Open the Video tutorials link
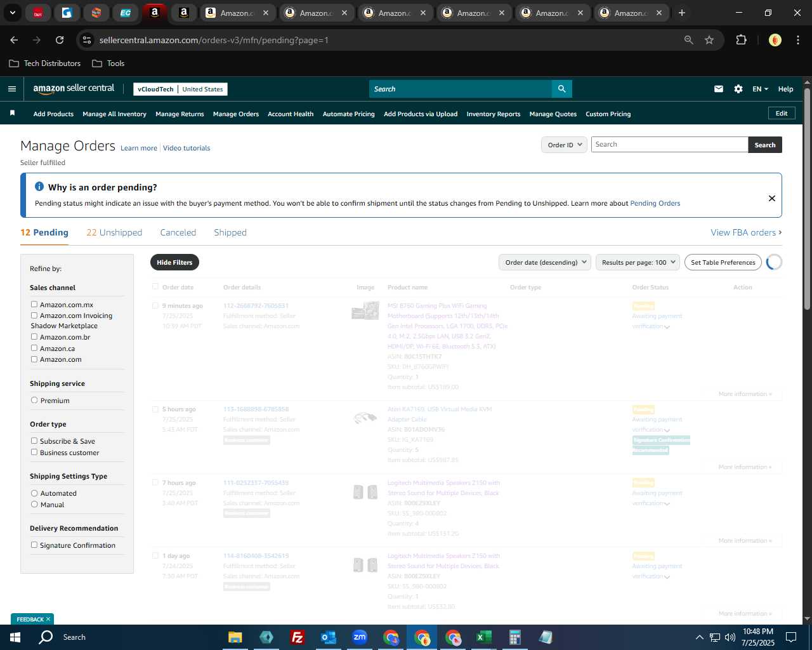Viewport: 812px width, 650px height. tap(187, 148)
